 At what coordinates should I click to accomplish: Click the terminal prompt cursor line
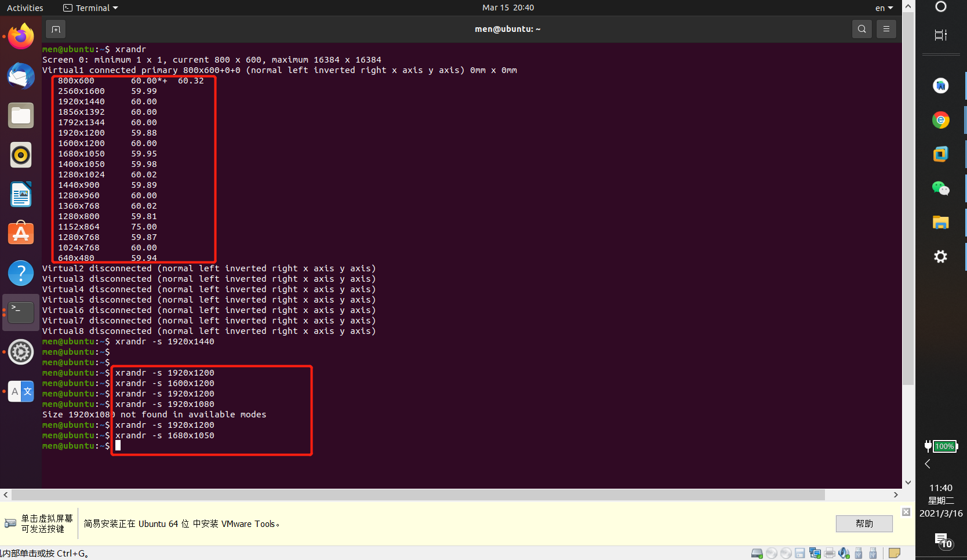81,446
